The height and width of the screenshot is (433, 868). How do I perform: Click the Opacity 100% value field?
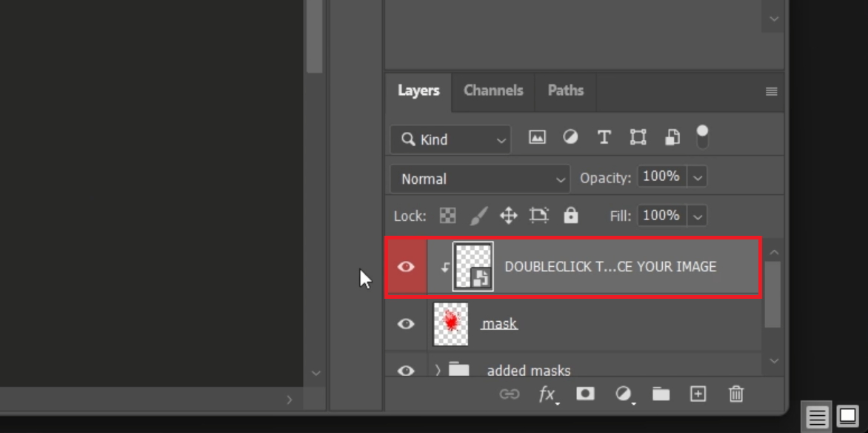pos(662,177)
